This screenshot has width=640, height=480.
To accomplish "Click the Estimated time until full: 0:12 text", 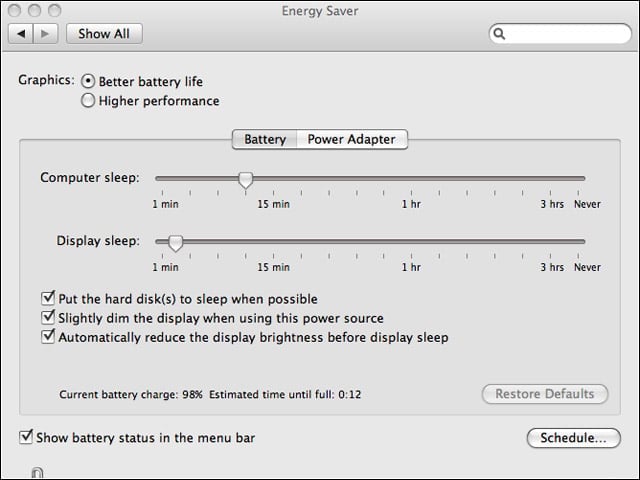I will [285, 395].
